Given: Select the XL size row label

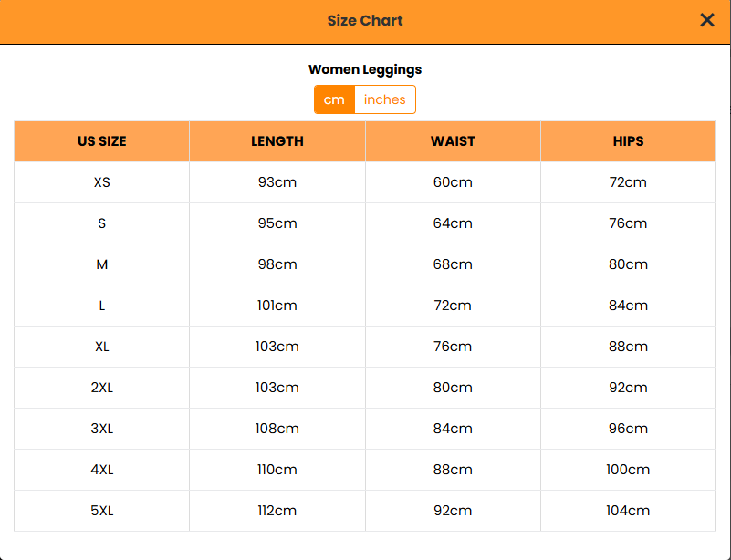Looking at the screenshot, I should pyautogui.click(x=102, y=347).
